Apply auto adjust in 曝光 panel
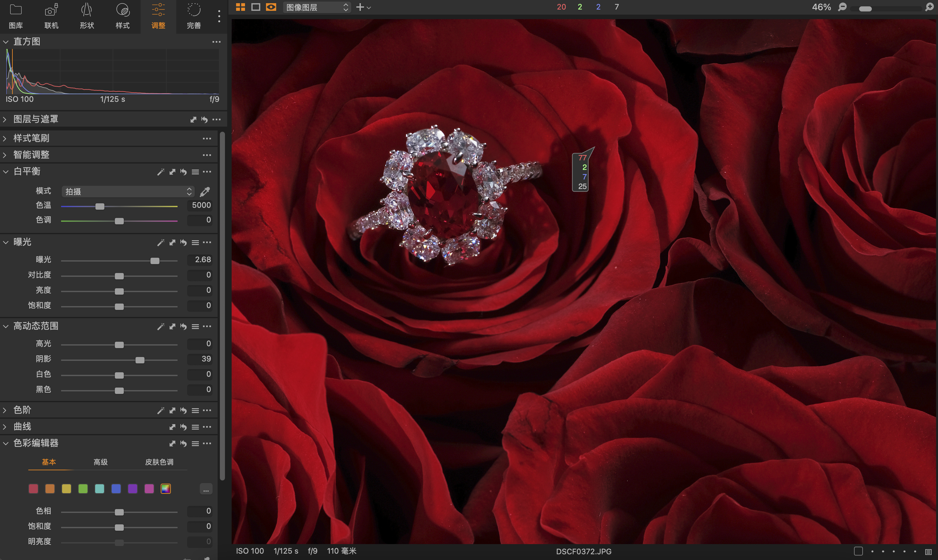 (x=161, y=242)
